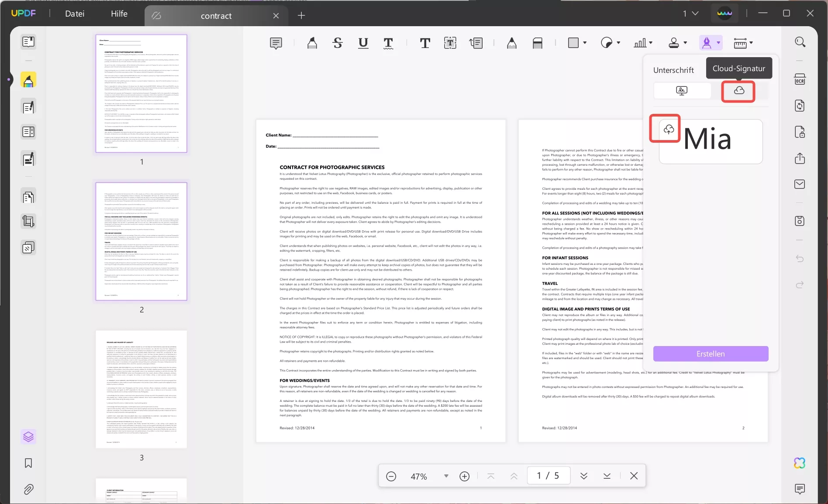Open the Bookmarks panel icon
The height and width of the screenshot is (504, 828).
tap(28, 463)
